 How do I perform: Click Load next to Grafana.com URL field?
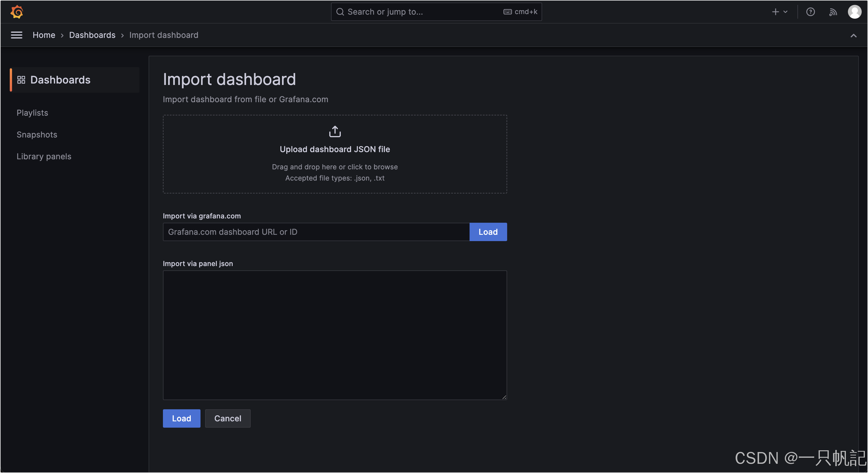point(488,232)
